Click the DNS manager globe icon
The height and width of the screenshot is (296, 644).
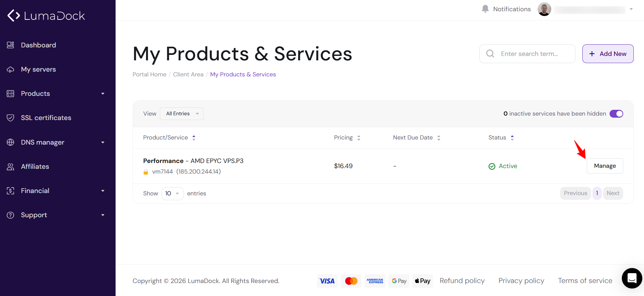pyautogui.click(x=11, y=142)
